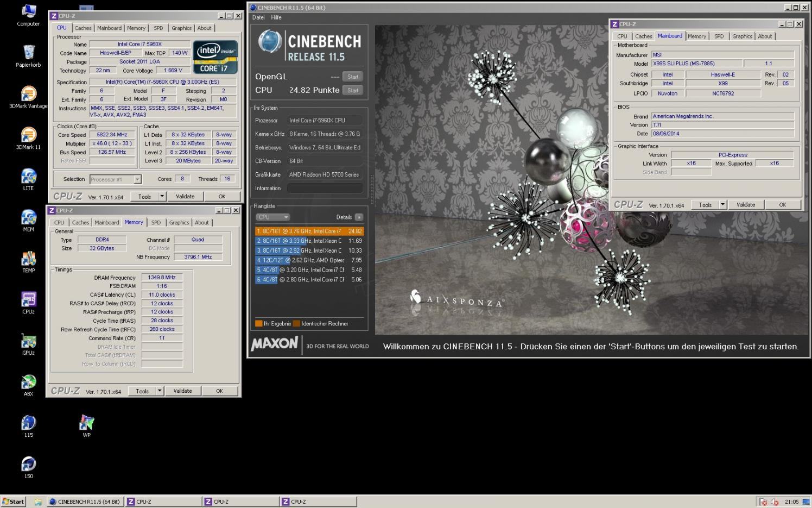Open Tools dropdown arrow in Mainboard CPU-Z window
This screenshot has height=508, width=812.
click(x=722, y=205)
